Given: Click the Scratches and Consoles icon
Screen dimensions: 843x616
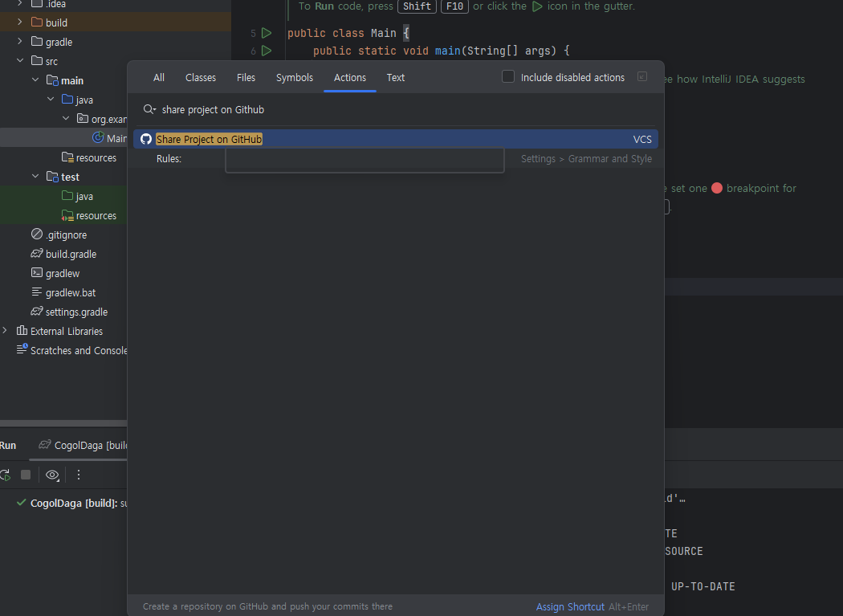Looking at the screenshot, I should tap(22, 349).
